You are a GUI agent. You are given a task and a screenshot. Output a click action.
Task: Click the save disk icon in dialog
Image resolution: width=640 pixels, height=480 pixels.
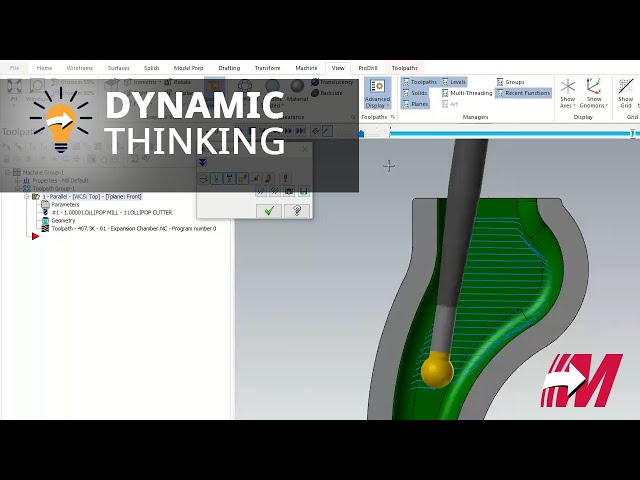click(304, 191)
